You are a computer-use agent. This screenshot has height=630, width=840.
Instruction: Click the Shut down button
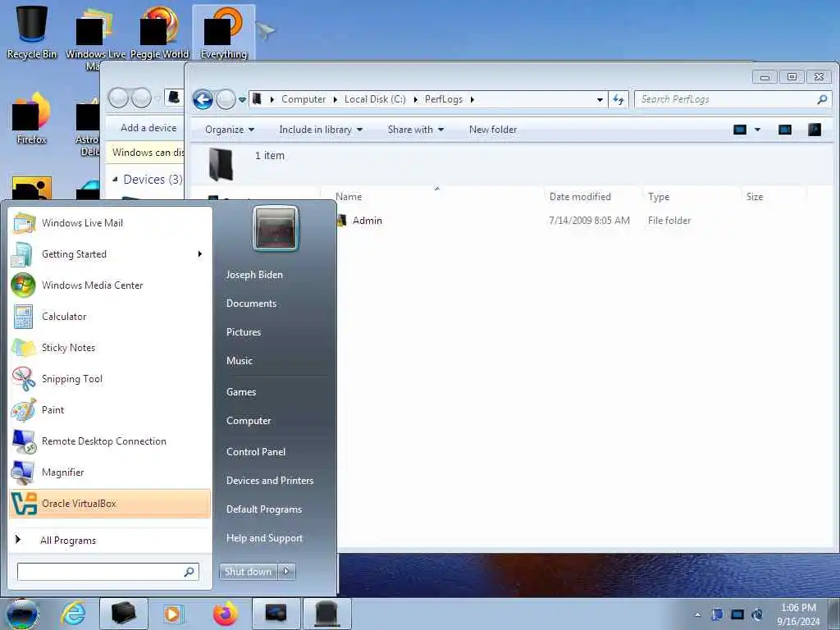point(248,572)
